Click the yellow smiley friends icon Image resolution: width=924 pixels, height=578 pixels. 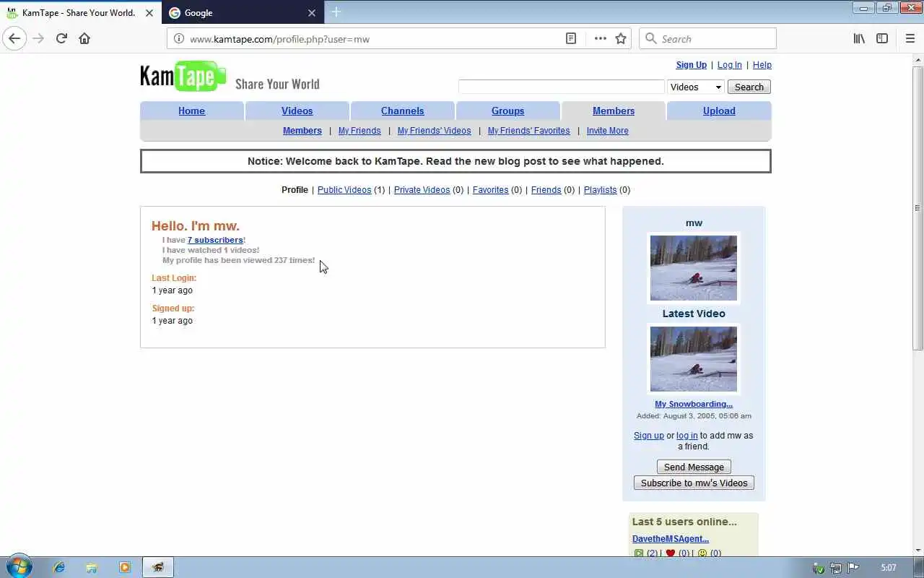tap(702, 553)
